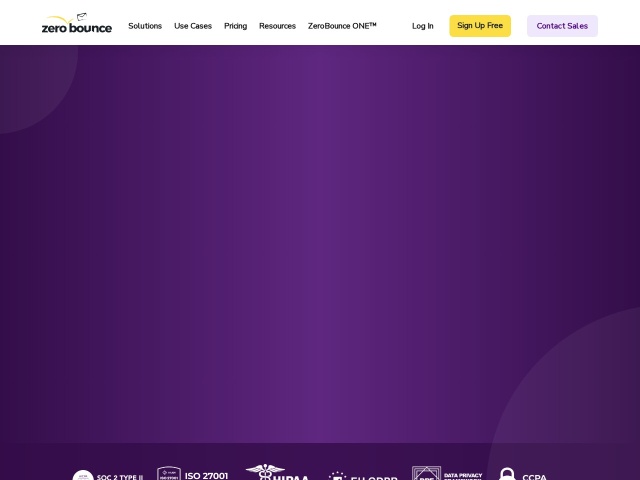Click the ISO 27001 shield badge icon

169,473
